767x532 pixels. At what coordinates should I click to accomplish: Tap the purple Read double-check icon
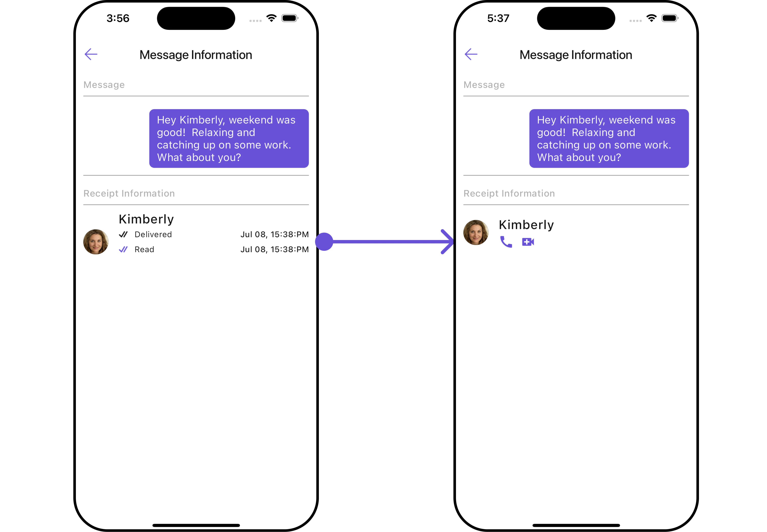coord(123,249)
